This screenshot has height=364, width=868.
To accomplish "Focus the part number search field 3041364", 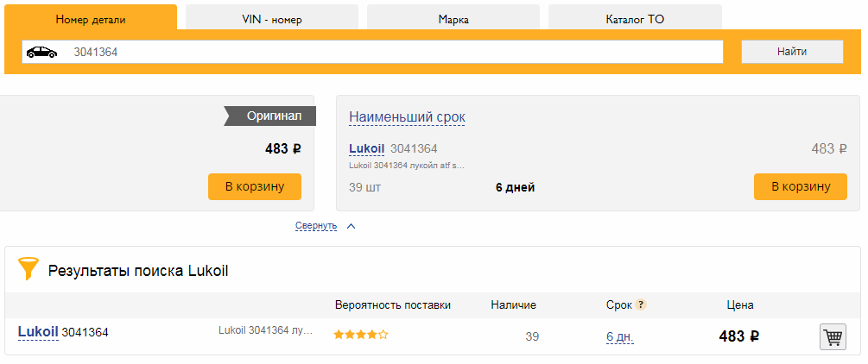I will [x=372, y=52].
